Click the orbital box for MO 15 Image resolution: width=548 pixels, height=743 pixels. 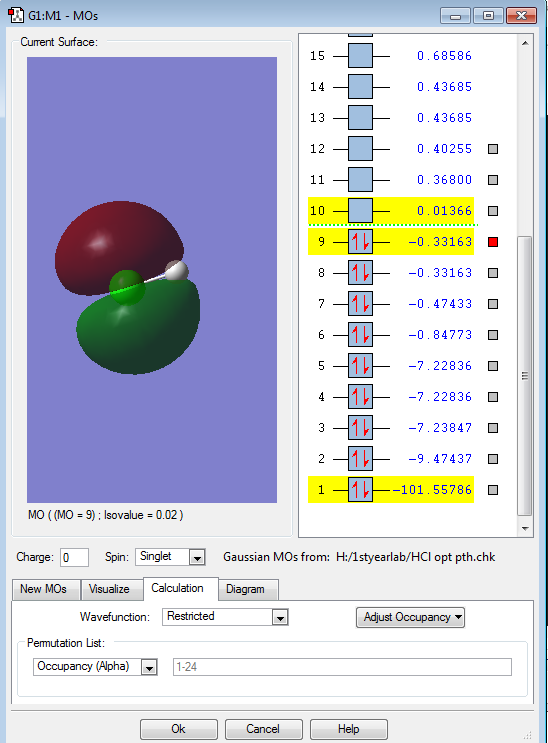click(360, 56)
